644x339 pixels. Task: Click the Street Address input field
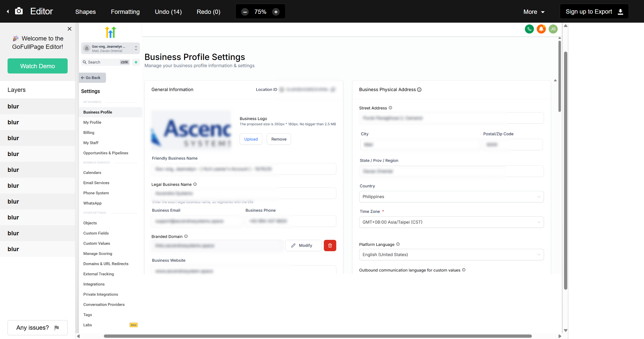pyautogui.click(x=451, y=118)
